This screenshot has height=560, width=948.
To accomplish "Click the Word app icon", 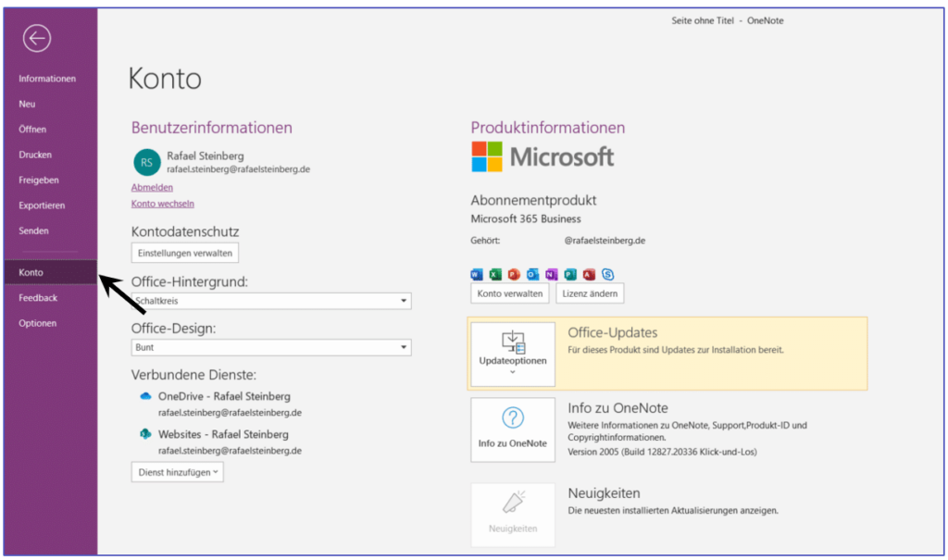I will click(477, 275).
